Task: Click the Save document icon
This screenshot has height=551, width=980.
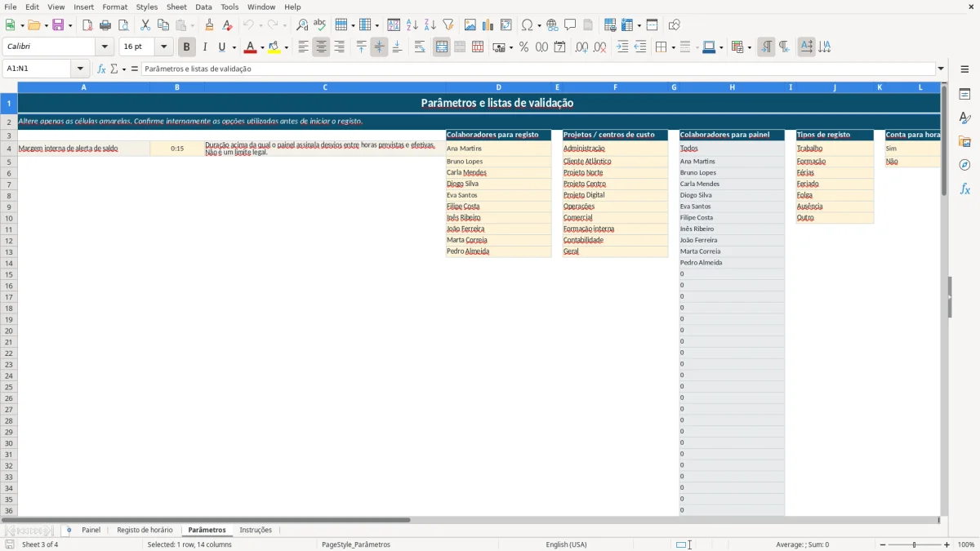Action: 58,25
